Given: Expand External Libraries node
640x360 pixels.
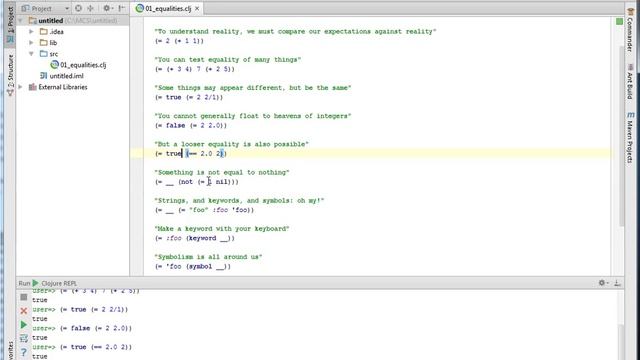Looking at the screenshot, I should [20, 87].
